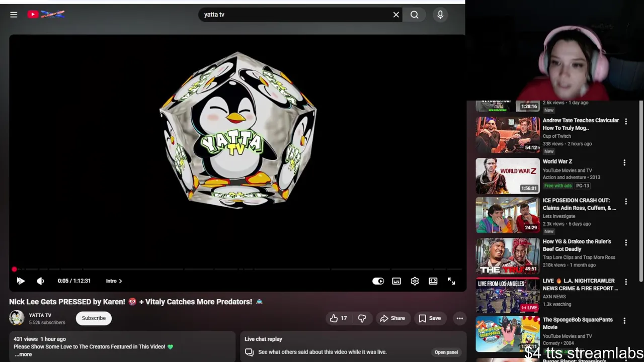Open more actions ellipsis under video

[459, 318]
